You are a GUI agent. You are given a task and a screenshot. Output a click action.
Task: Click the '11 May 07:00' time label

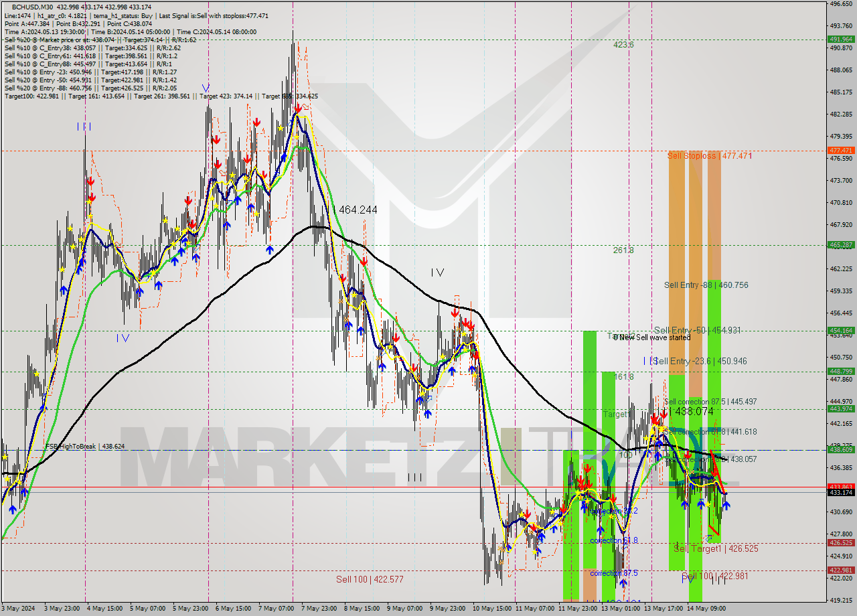pyautogui.click(x=534, y=609)
